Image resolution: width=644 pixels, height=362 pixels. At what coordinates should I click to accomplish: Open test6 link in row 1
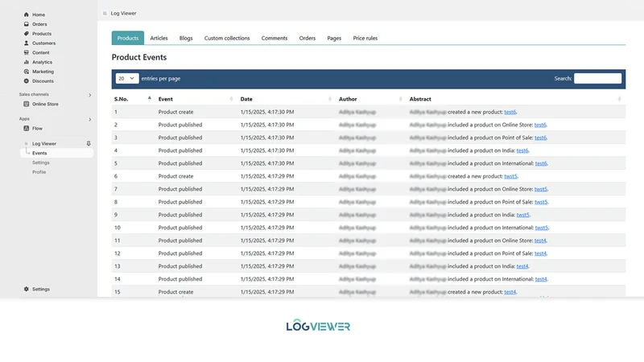point(510,112)
